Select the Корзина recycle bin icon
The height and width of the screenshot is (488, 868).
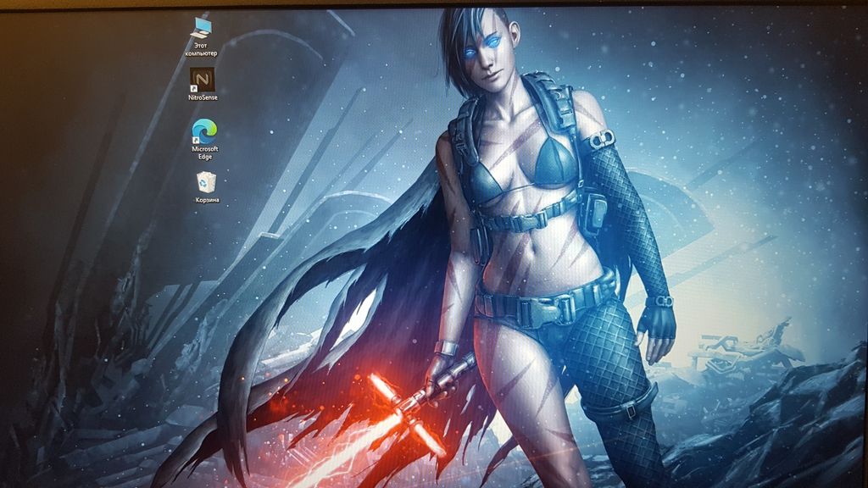point(206,183)
